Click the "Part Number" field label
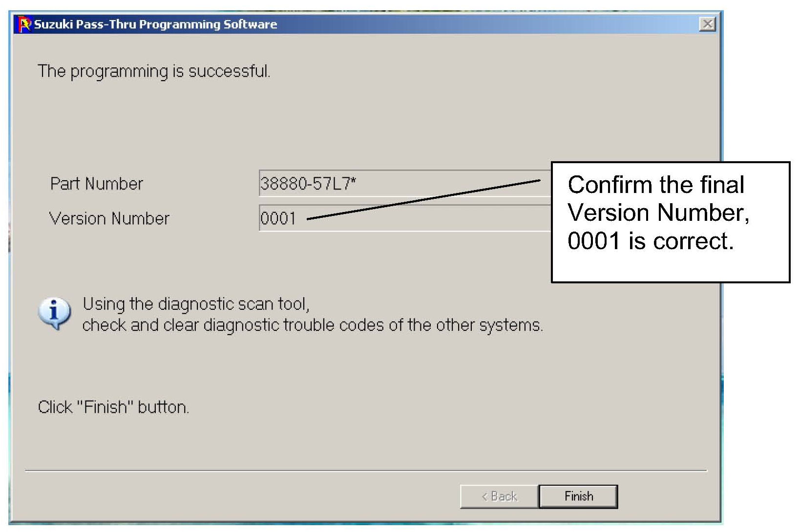Screen dimensions: 799x532 (96, 184)
